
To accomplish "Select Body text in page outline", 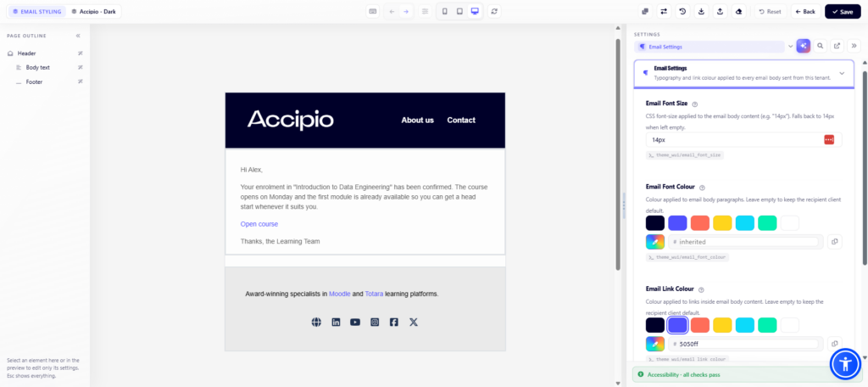I will click(37, 67).
